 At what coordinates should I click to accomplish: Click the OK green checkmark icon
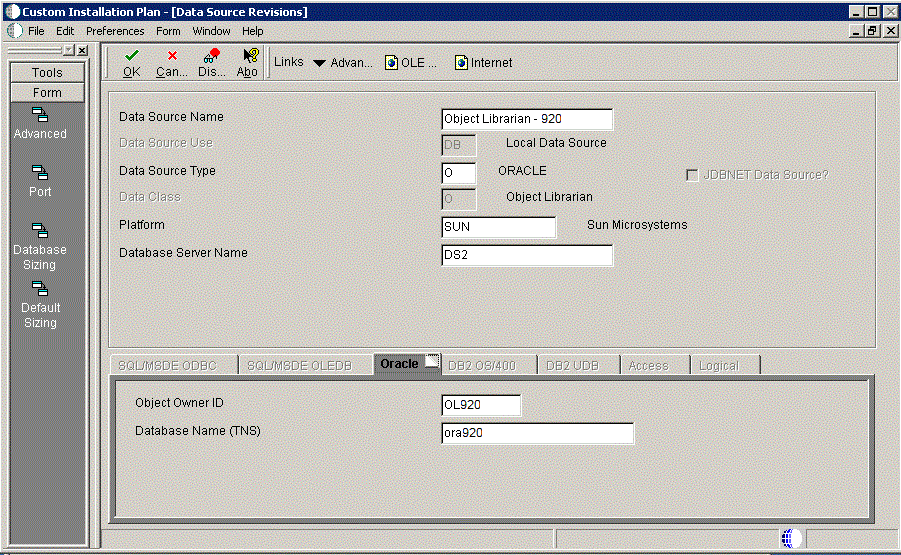pyautogui.click(x=132, y=56)
